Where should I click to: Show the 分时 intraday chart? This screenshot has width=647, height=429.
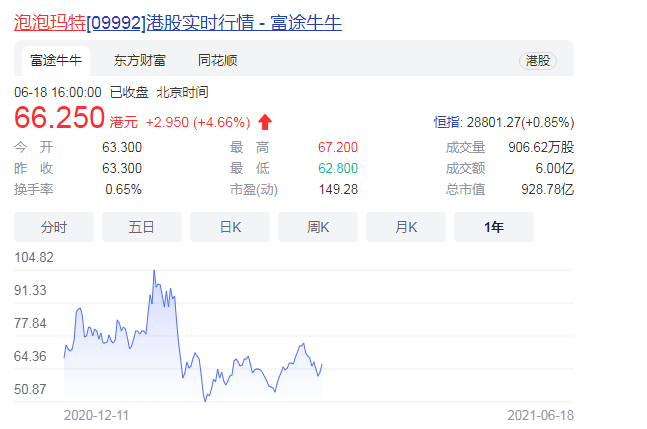[54, 227]
